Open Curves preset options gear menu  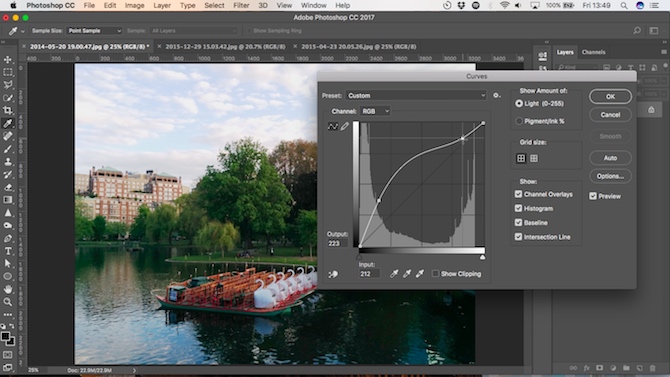click(496, 95)
